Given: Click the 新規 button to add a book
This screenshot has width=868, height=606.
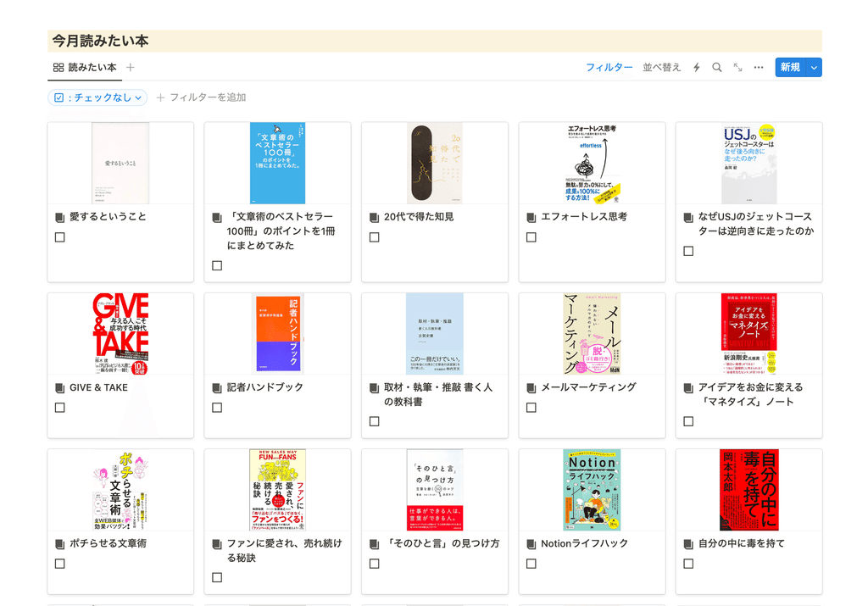Looking at the screenshot, I should (x=791, y=68).
